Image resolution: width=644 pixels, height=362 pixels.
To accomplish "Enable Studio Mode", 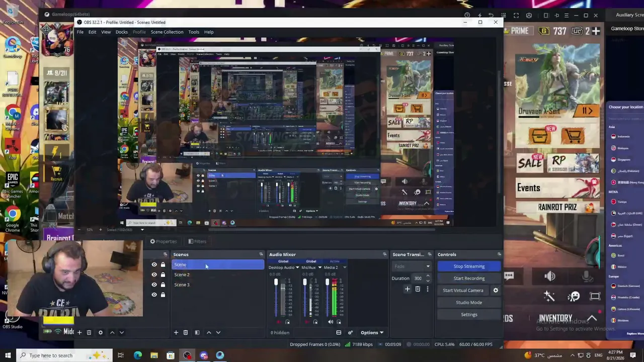I will (x=469, y=303).
